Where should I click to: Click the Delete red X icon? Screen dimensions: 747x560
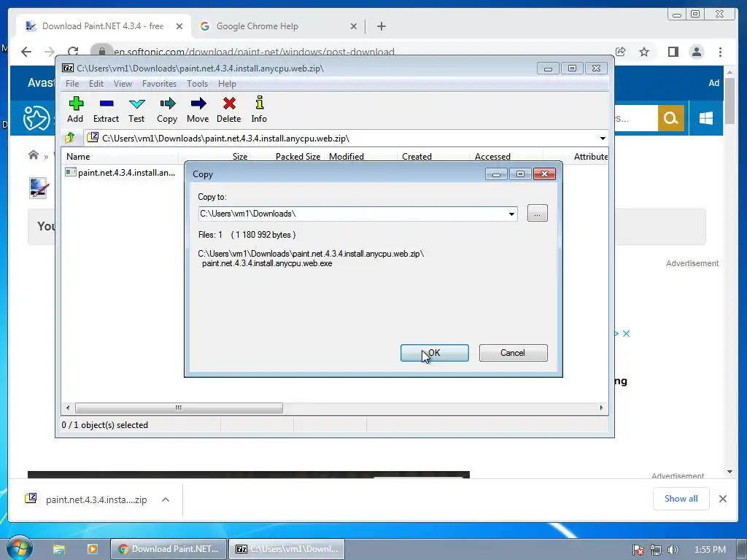[x=228, y=110]
